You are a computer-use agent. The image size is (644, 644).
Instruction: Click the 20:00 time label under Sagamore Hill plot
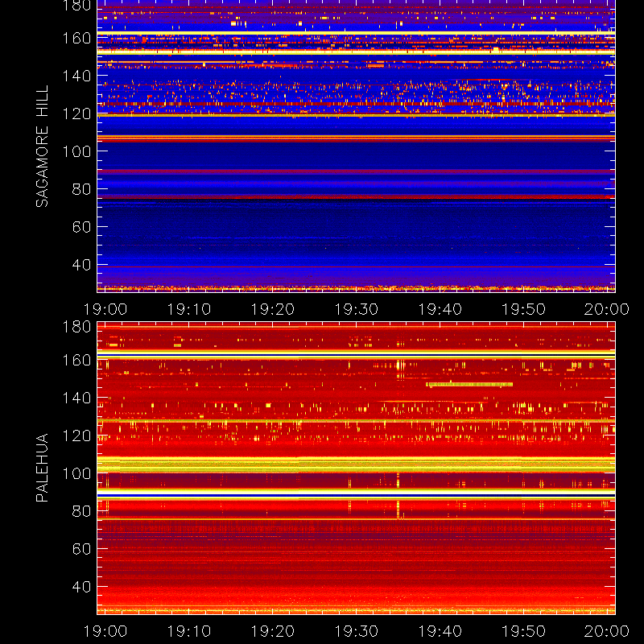click(607, 309)
